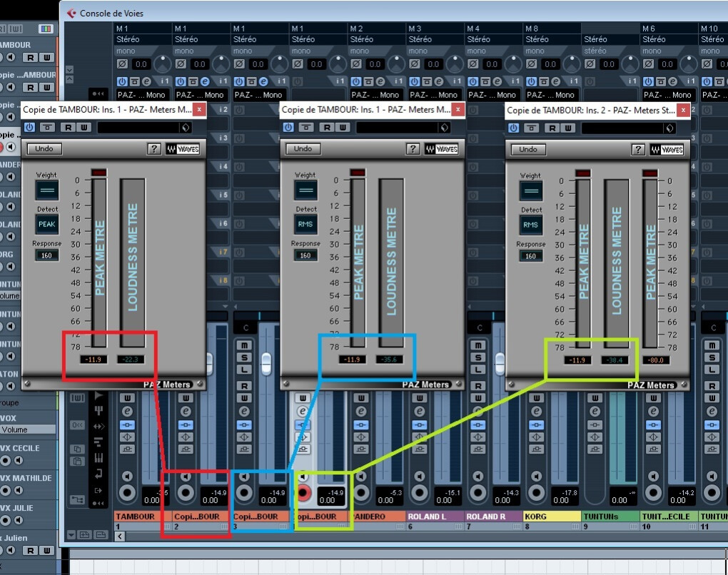This screenshot has width=728, height=575.
Task: Click Response 160 field in Ins. 2 window
Action: coord(531,256)
